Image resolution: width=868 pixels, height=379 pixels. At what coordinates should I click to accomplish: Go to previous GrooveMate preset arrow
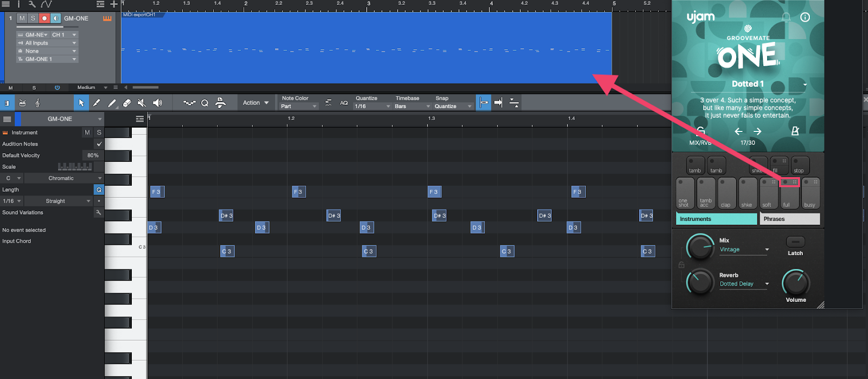point(738,131)
